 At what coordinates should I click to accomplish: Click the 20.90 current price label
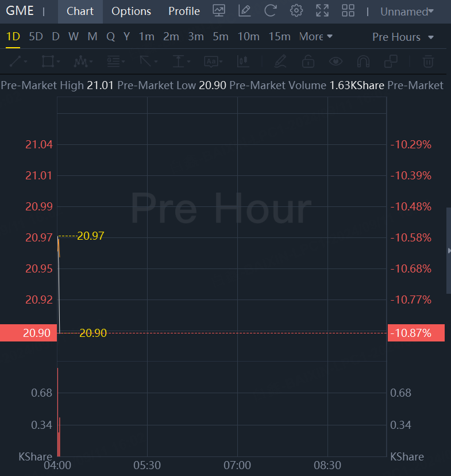(x=29, y=333)
